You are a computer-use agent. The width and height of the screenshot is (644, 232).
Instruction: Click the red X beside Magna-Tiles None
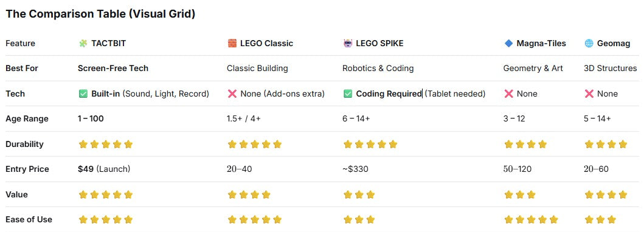tap(508, 94)
